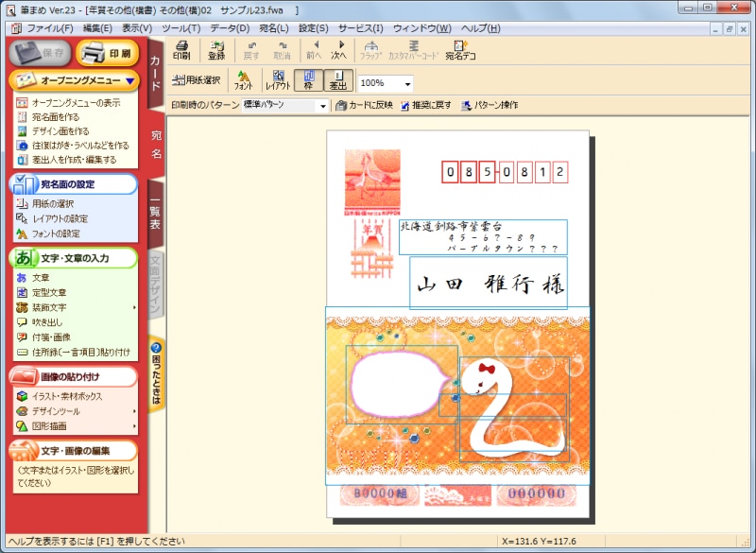The image size is (756, 553).
Task: Toggle the 差出 sender display button
Action: pos(338,80)
